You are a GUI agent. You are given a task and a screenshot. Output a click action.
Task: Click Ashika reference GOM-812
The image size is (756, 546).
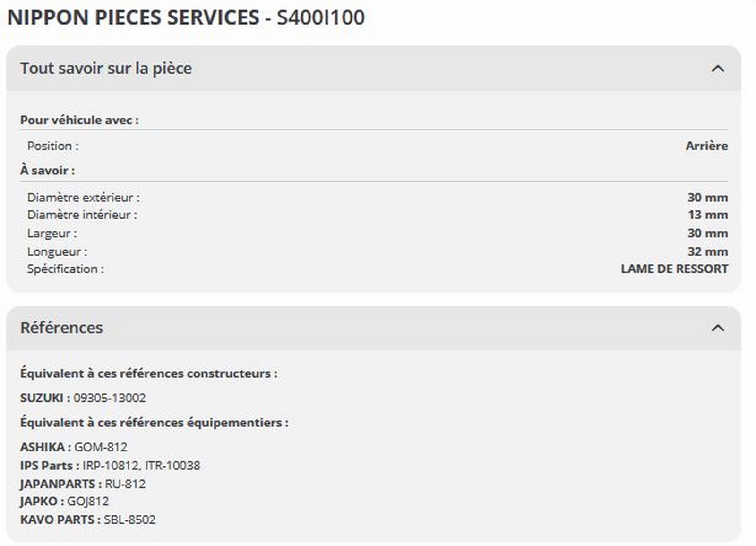[101, 447]
